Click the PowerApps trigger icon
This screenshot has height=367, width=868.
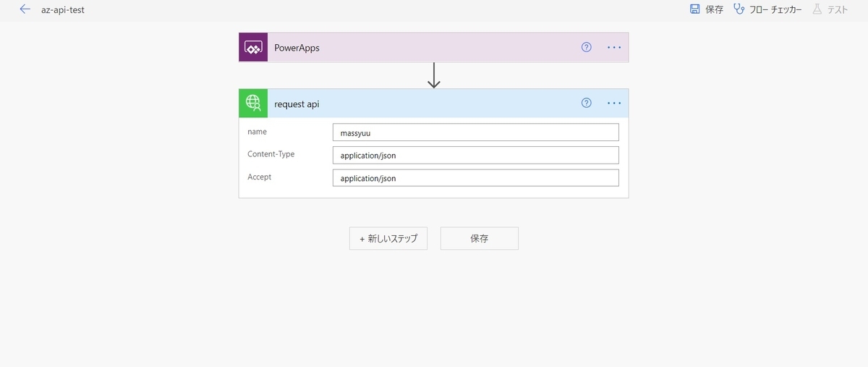[x=253, y=47]
